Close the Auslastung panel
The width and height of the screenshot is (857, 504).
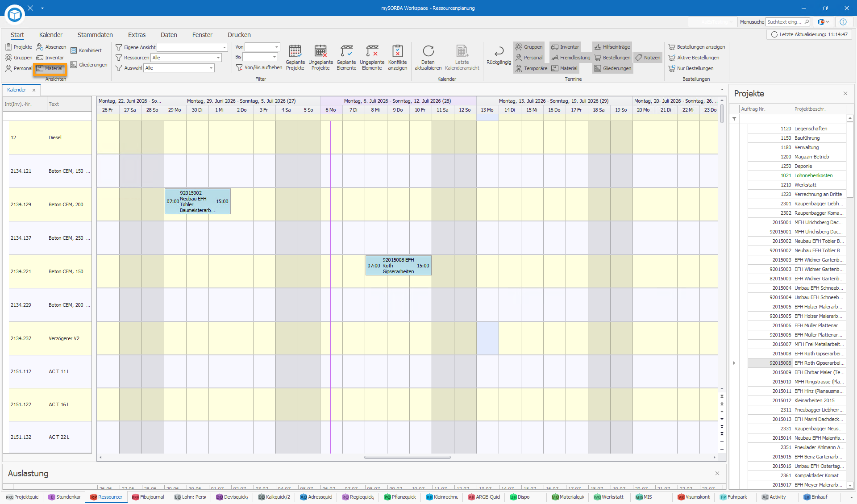[717, 473]
